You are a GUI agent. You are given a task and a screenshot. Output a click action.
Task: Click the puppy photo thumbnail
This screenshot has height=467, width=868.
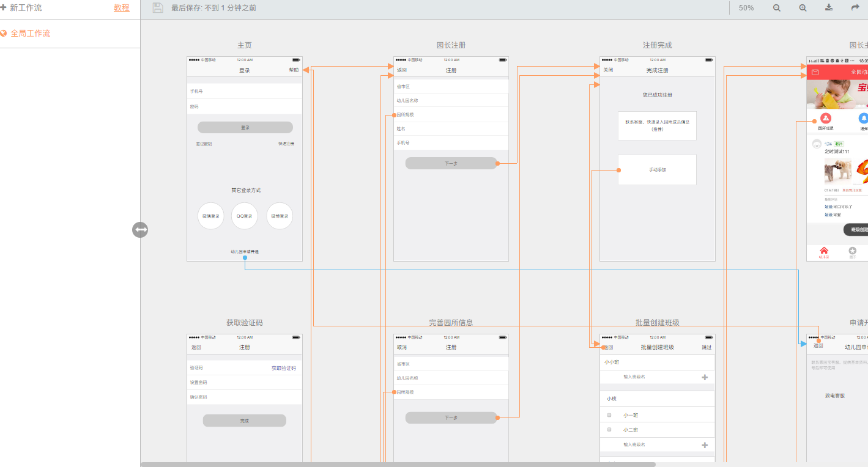pyautogui.click(x=837, y=171)
